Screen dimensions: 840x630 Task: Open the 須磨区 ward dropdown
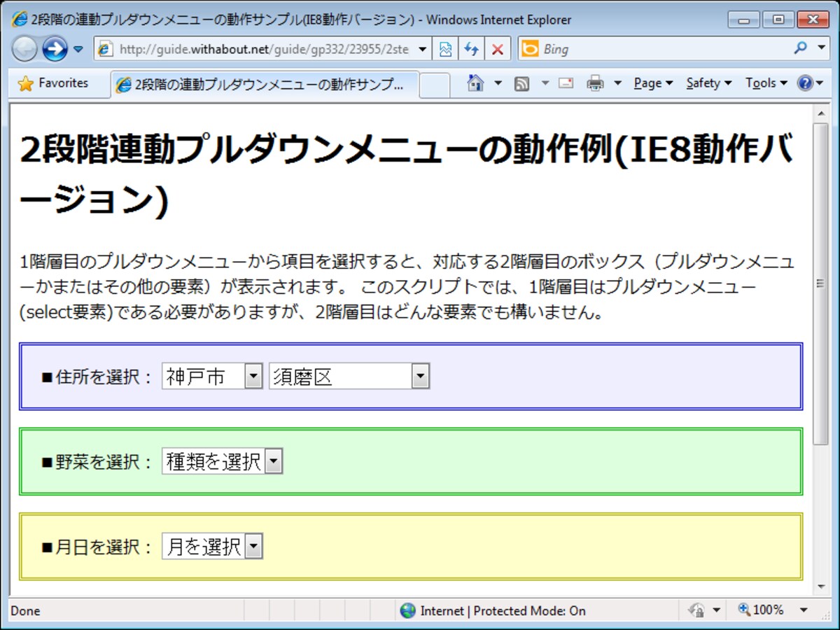click(x=349, y=377)
